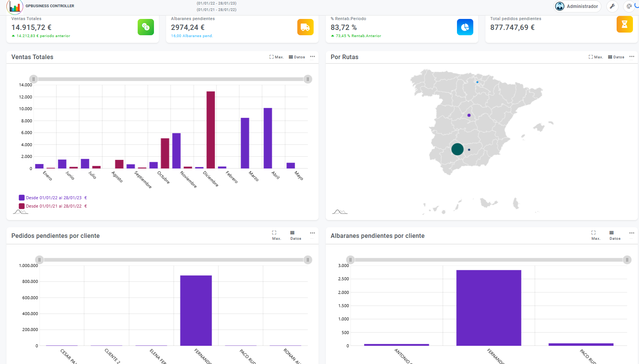639x364 pixels.
Task: Click the GPBusiness Controller logo
Action: click(x=15, y=6)
